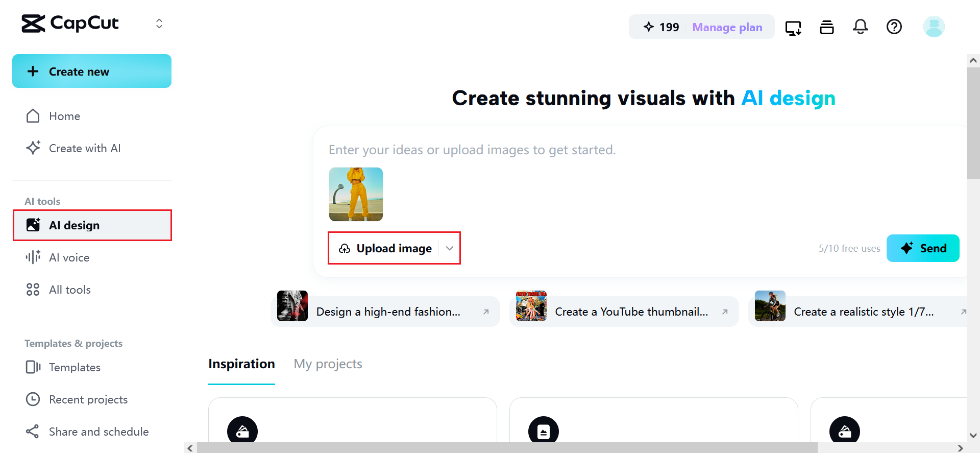Open the stacked layers icon in header

[x=826, y=27]
